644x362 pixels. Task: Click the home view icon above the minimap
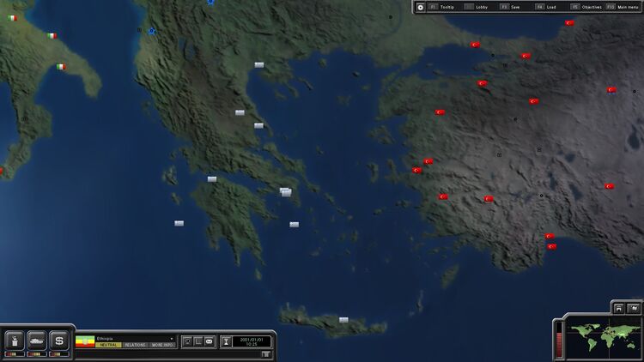[x=618, y=308]
